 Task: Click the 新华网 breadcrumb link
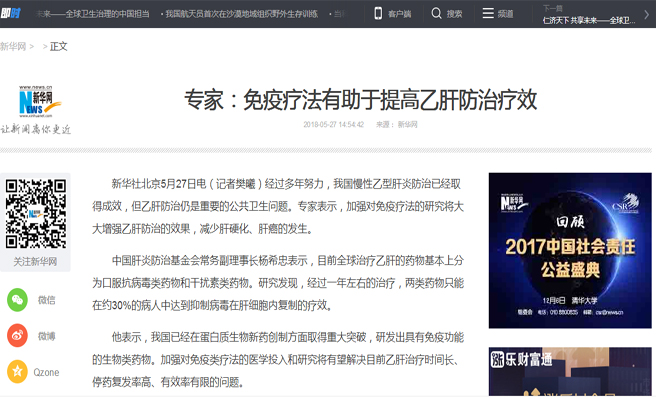(x=13, y=46)
